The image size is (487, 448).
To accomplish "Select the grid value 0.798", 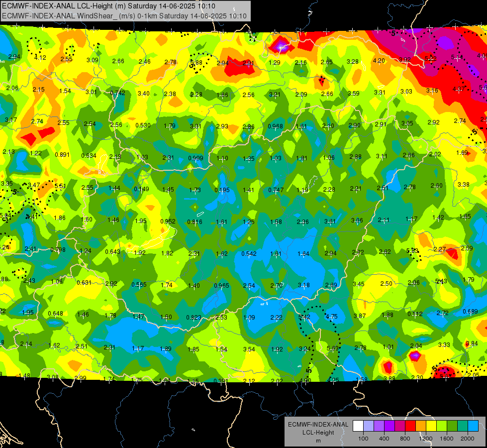I will (x=58, y=250).
